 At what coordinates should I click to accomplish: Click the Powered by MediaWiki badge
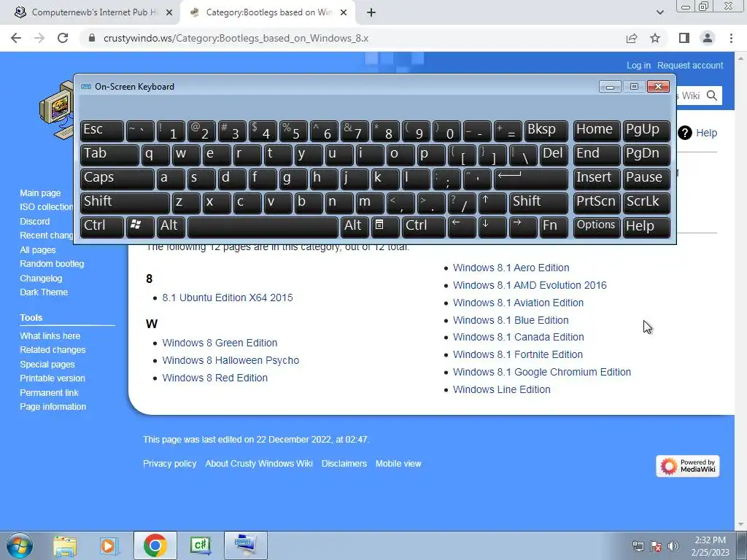click(687, 466)
